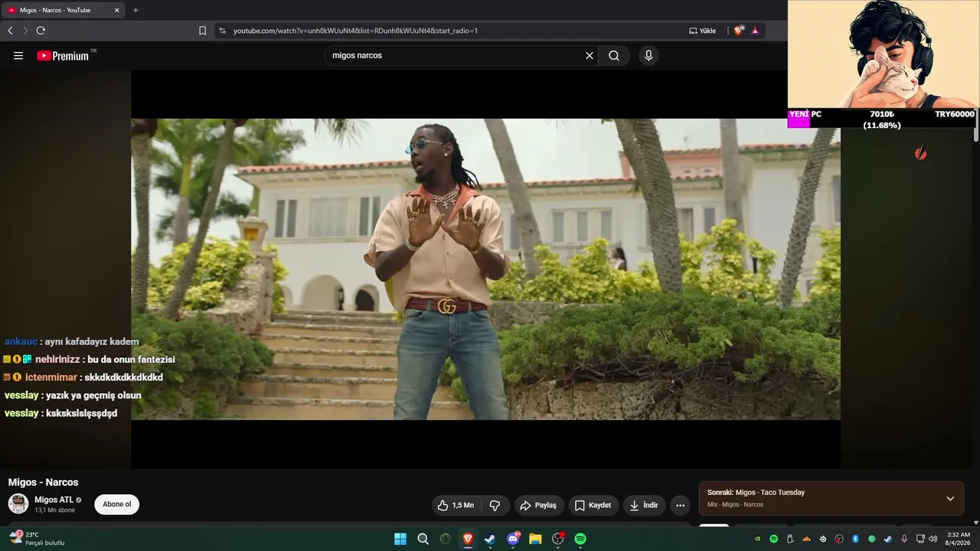Screen dimensions: 980x551
Task: Close the Migos - Narcos tab
Action: [x=116, y=10]
